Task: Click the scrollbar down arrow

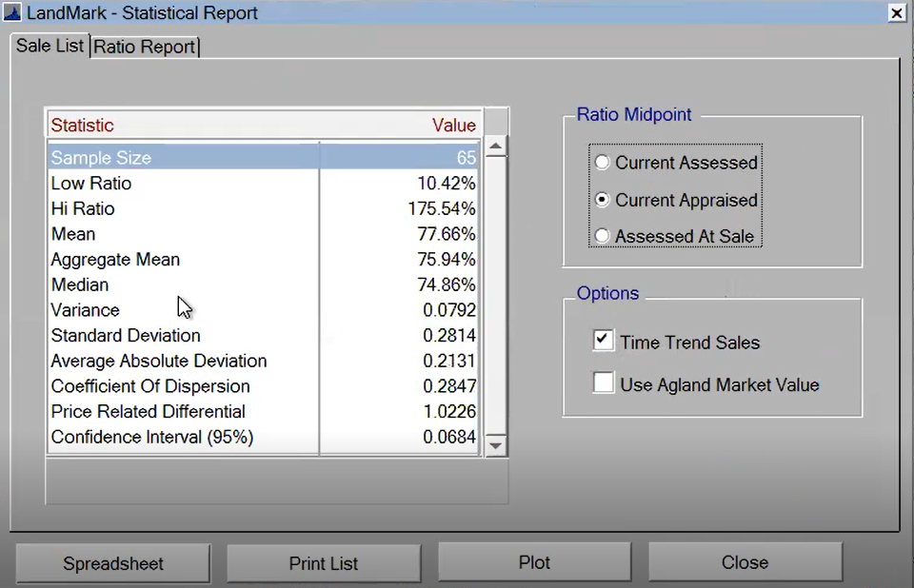Action: click(x=497, y=444)
